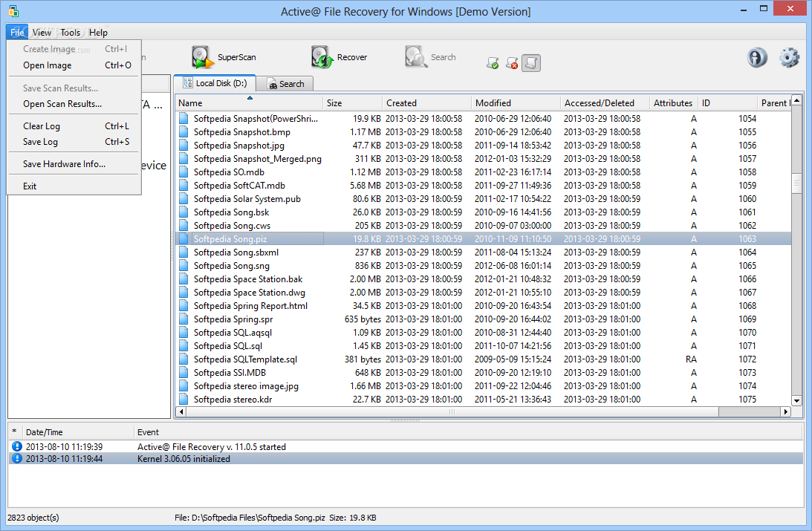The image size is (812, 531).
Task: Choose Open Image from File menu
Action: click(x=74, y=65)
